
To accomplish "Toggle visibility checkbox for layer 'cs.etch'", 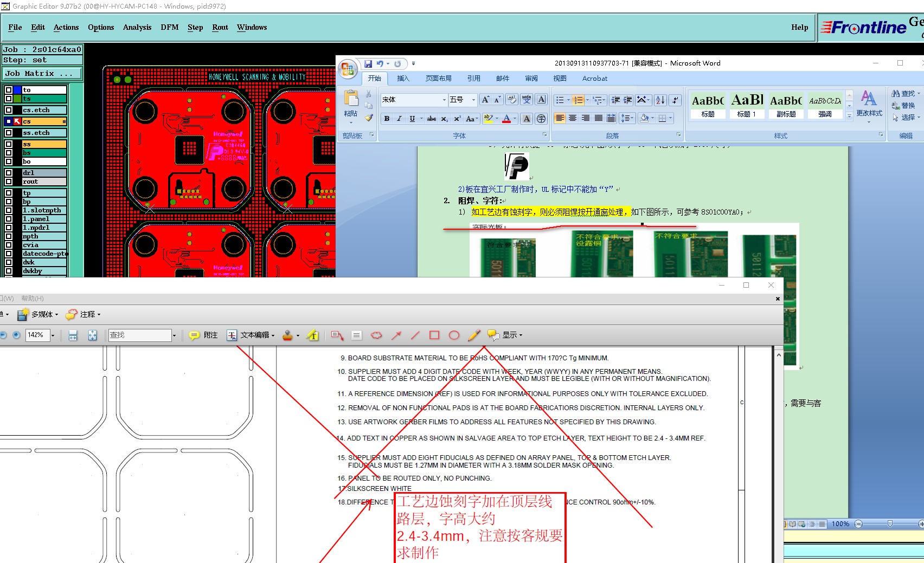I will pyautogui.click(x=9, y=110).
